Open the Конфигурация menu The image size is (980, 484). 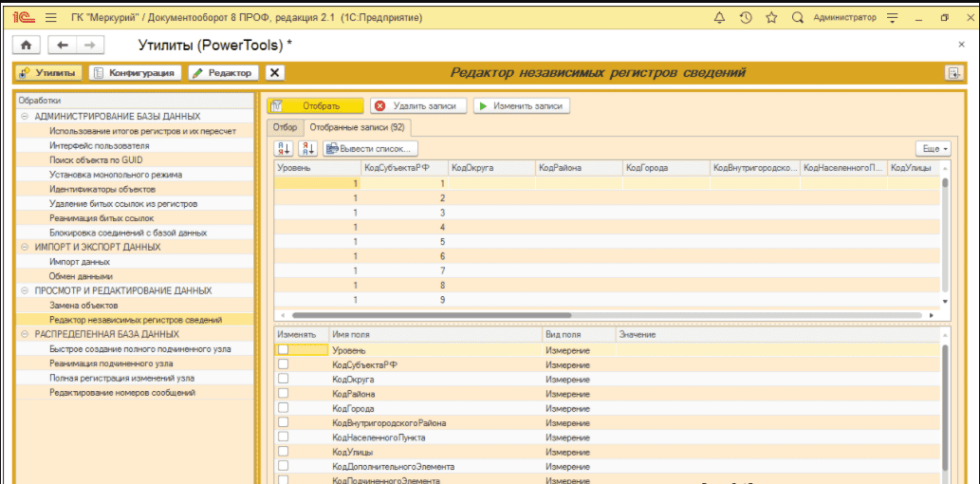(x=134, y=73)
